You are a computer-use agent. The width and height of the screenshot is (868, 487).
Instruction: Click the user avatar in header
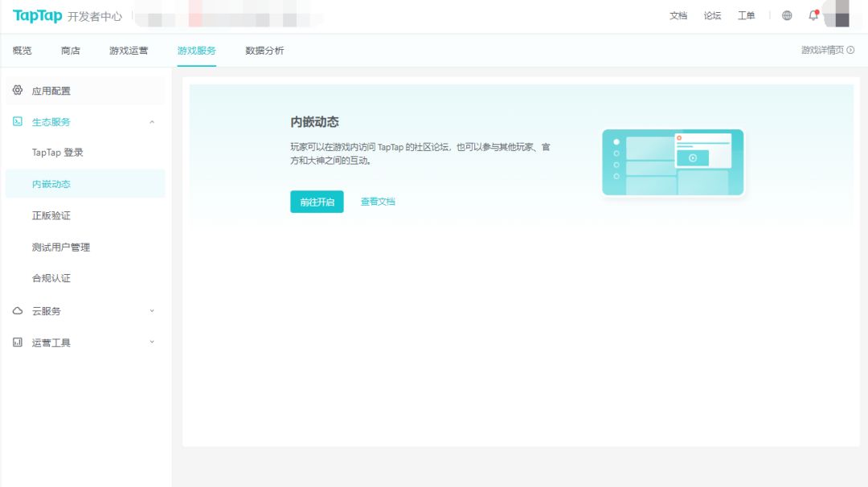tap(837, 15)
